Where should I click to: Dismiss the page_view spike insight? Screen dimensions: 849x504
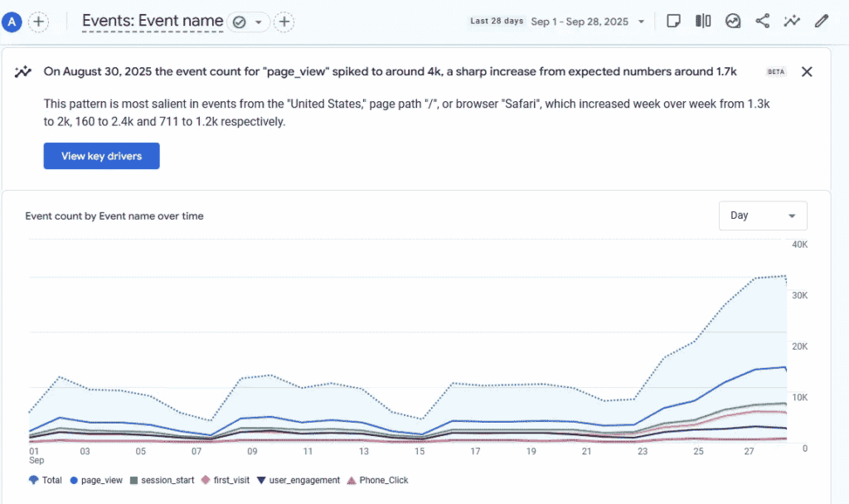(806, 71)
